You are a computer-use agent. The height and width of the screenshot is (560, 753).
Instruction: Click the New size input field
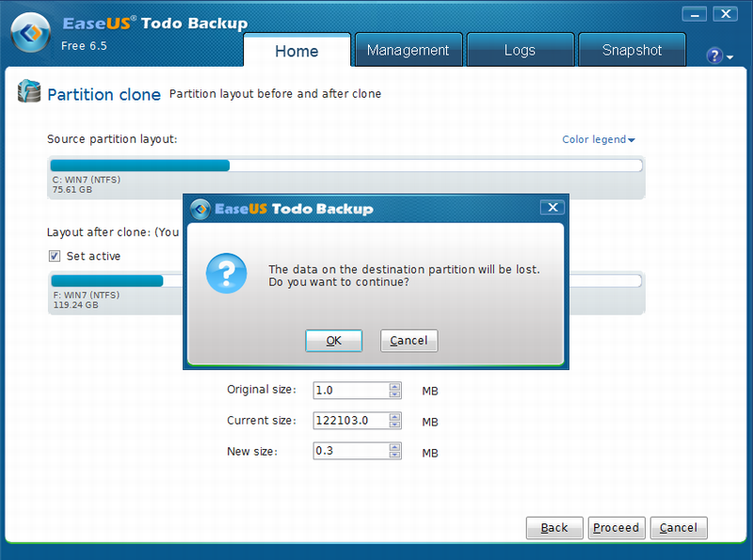(x=351, y=451)
